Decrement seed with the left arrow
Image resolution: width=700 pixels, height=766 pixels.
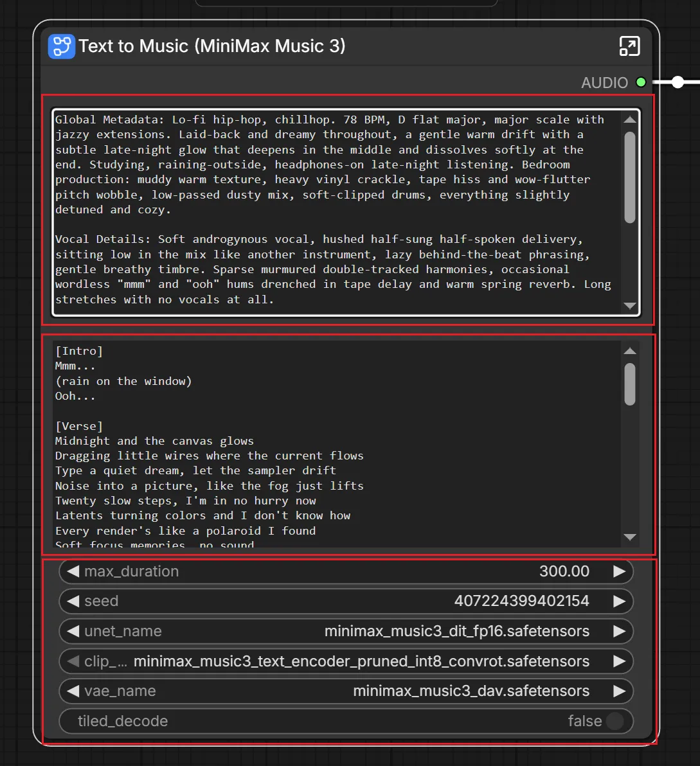73,601
